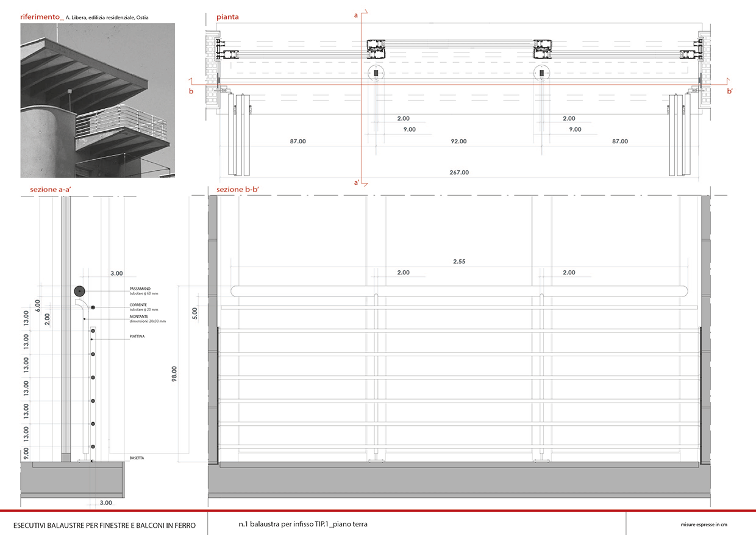Click the 267.00 overall dimension
The image size is (756, 535).
coord(460,172)
